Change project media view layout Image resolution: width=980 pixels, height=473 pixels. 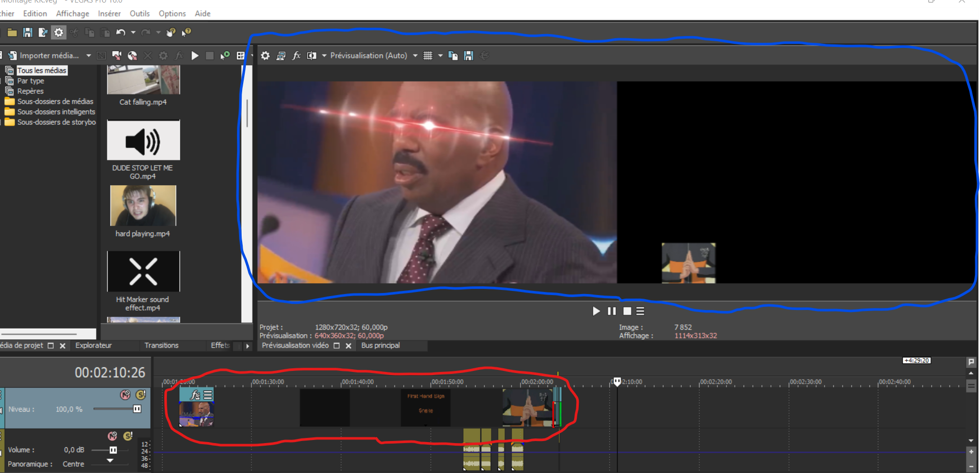[241, 56]
